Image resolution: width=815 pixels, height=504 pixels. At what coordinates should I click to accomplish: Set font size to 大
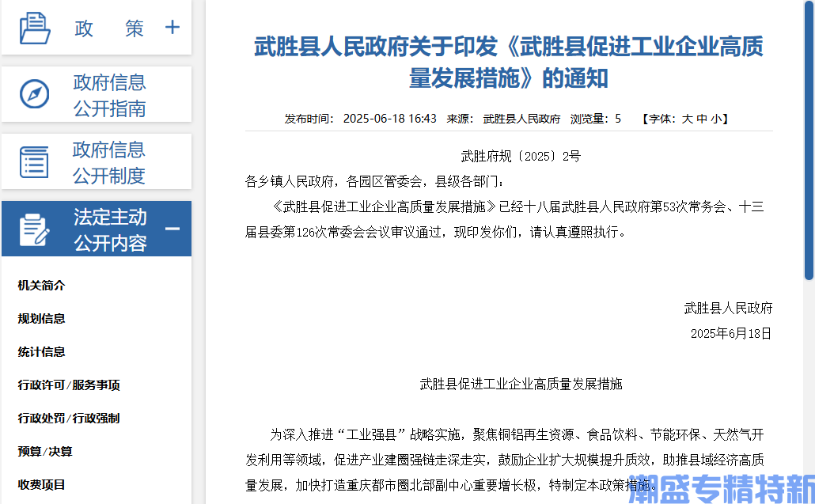[x=687, y=119]
